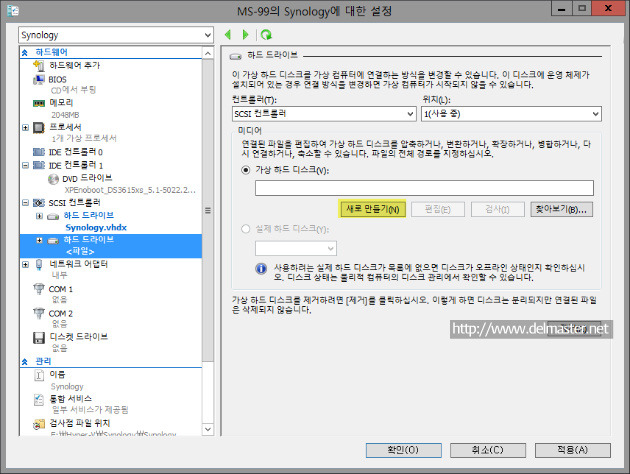Open the Synology virtual machine dropdown

pyautogui.click(x=116, y=35)
